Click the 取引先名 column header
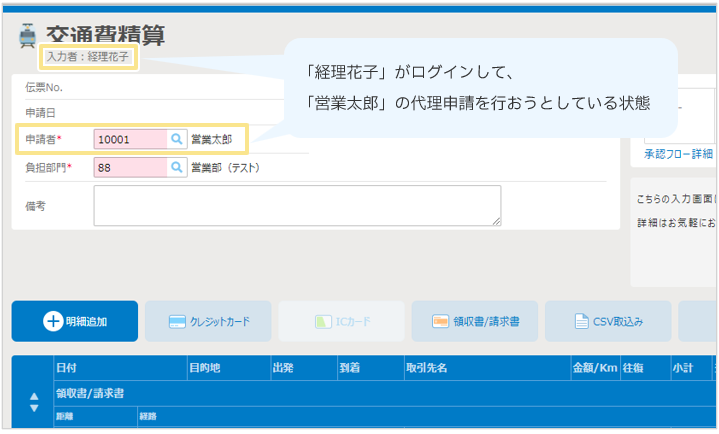Image resolution: width=719 pixels, height=434 pixels. 485,368
